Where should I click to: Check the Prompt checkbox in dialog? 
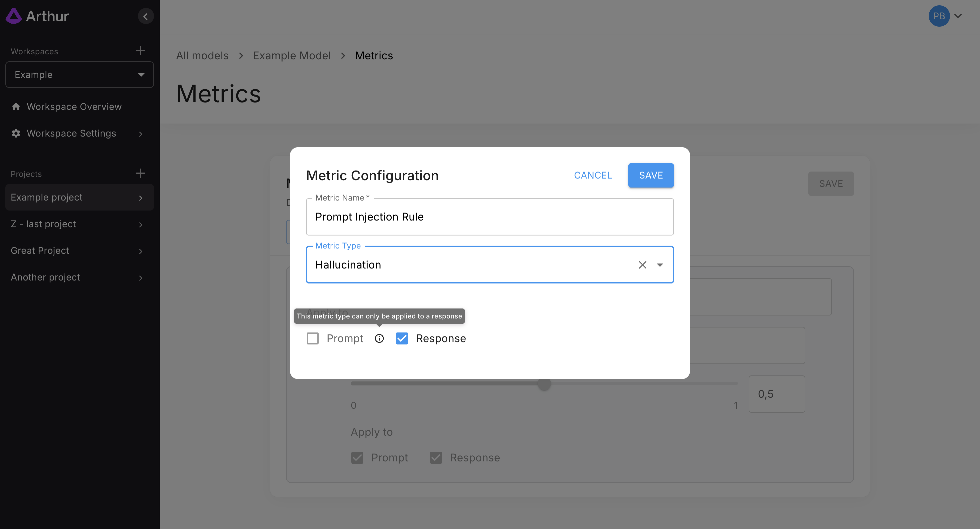click(312, 338)
